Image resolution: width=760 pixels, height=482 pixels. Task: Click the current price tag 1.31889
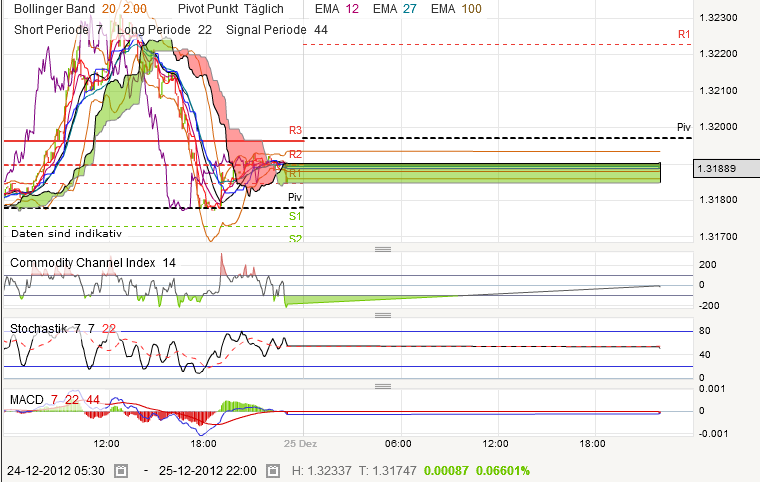(727, 168)
